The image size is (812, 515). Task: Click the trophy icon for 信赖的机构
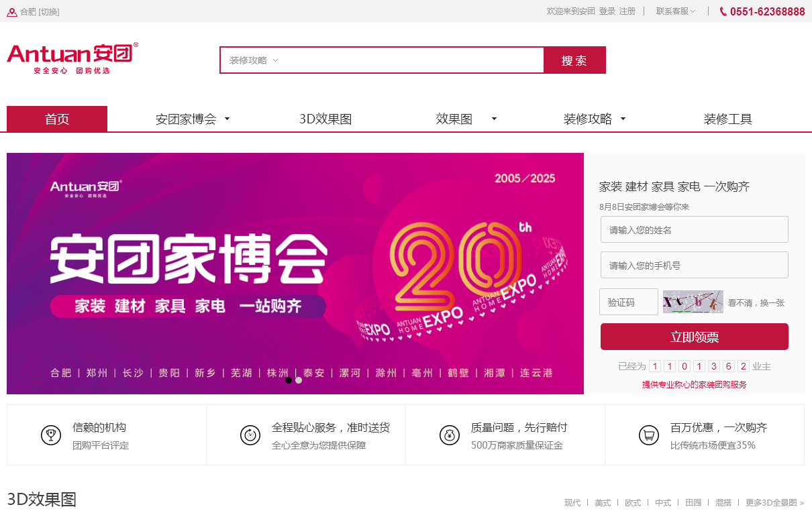click(51, 435)
